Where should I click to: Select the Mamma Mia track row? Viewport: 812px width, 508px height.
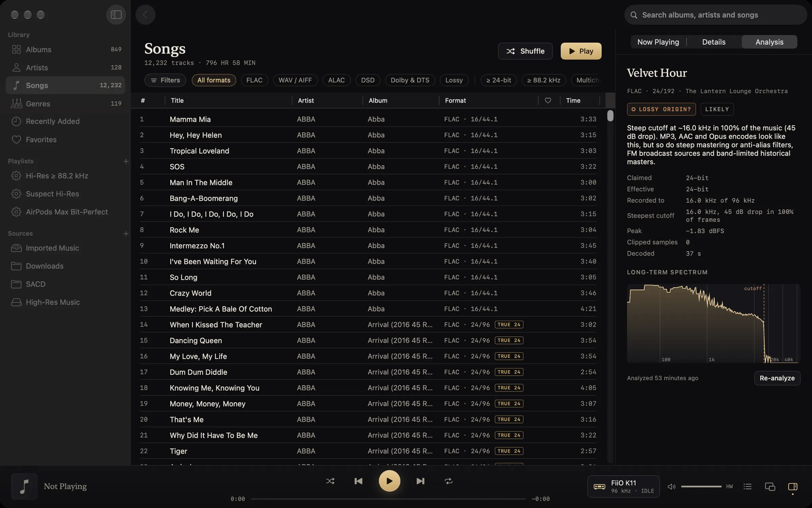pos(368,119)
